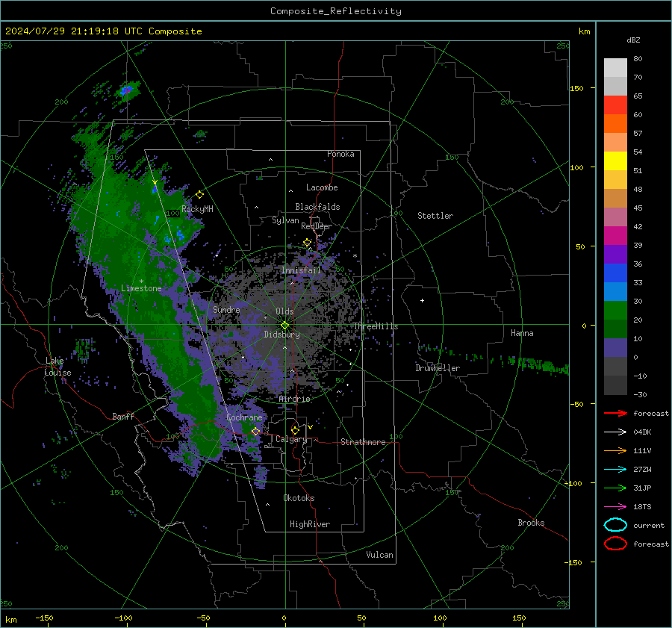
Task: Select the blue 36 dBZ color swatch
Action: (615, 273)
